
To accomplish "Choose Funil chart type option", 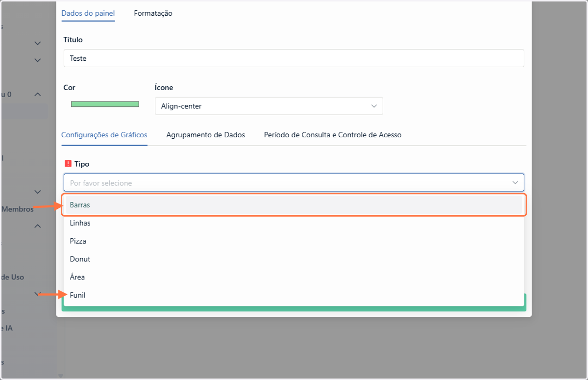I will pos(294,295).
